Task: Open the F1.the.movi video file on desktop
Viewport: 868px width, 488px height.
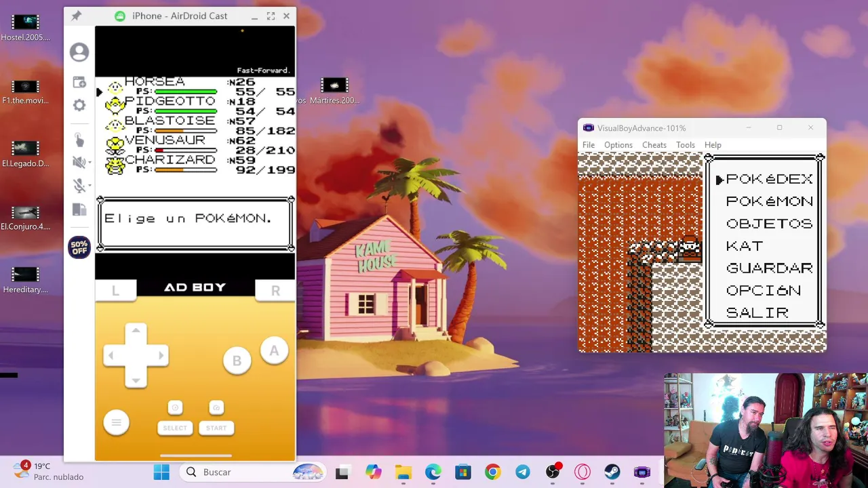Action: click(x=25, y=91)
